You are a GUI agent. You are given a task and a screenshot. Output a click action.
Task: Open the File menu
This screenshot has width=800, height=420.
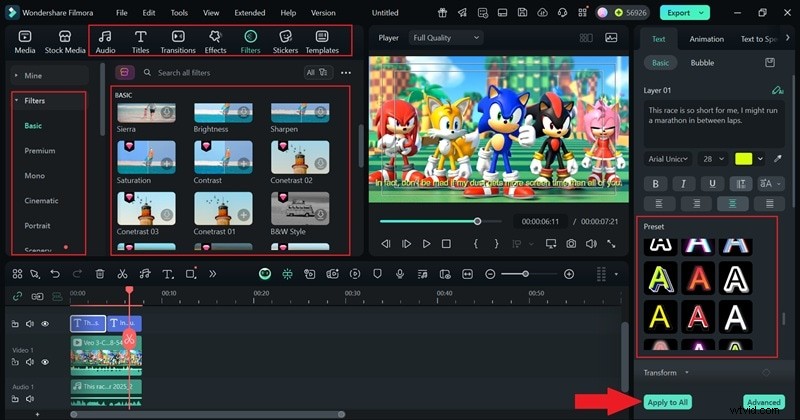tap(121, 13)
